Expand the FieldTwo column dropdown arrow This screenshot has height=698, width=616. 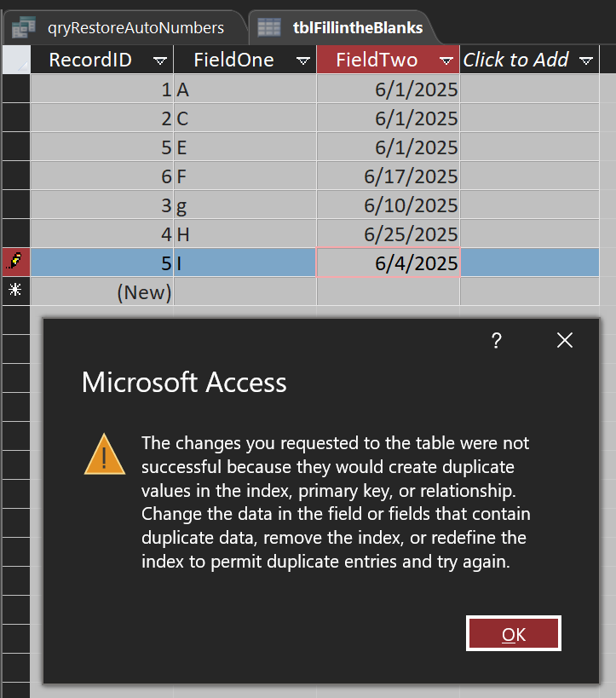click(446, 61)
